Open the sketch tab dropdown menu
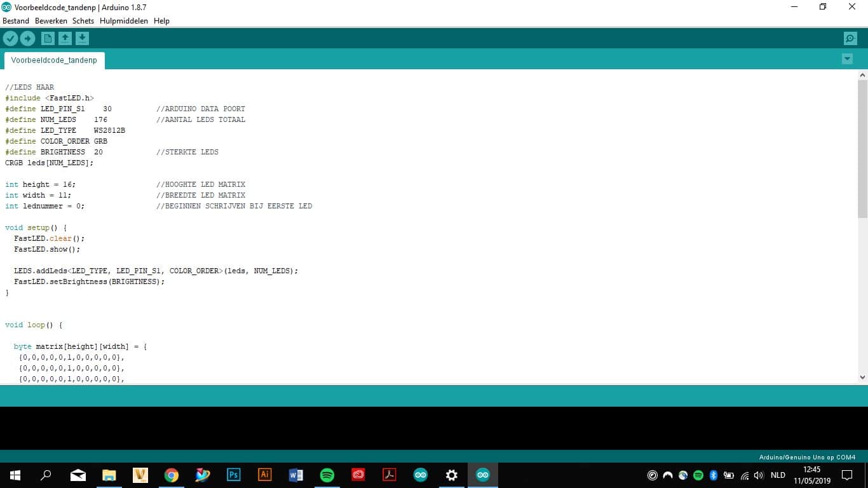 tap(847, 58)
